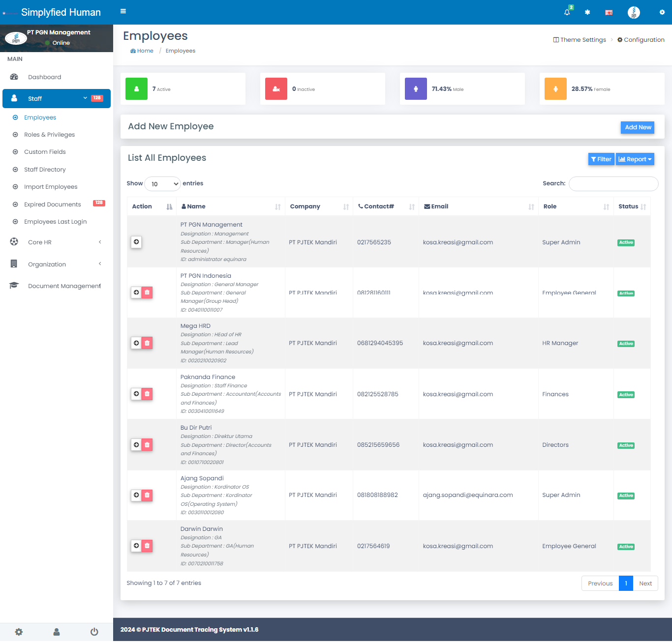Click the delete icon for Mega HRD
The image size is (672, 642).
click(147, 343)
